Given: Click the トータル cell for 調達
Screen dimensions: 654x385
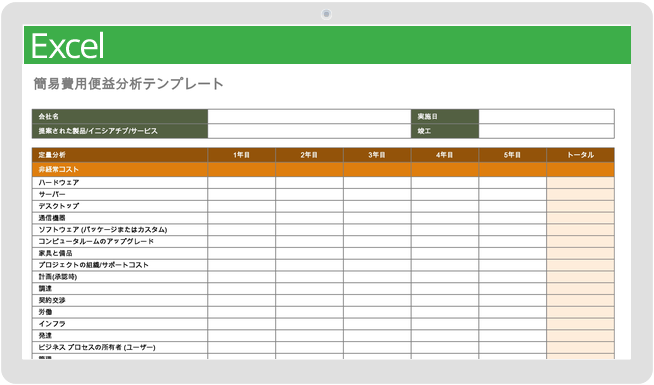Looking at the screenshot, I should click(580, 289).
